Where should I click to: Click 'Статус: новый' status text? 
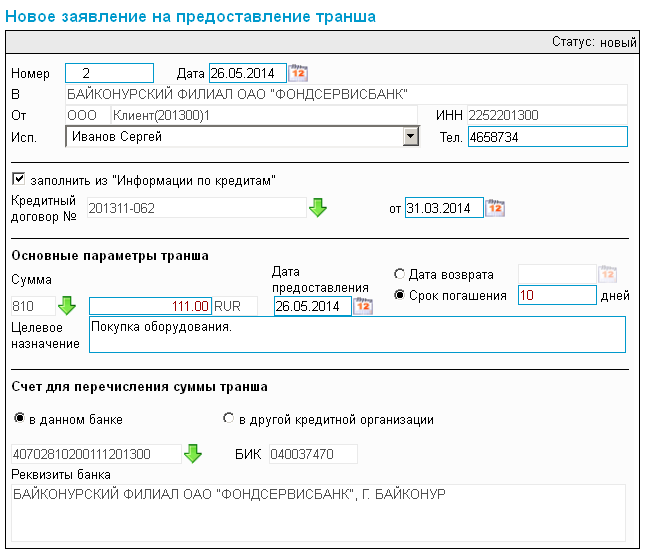click(x=594, y=42)
